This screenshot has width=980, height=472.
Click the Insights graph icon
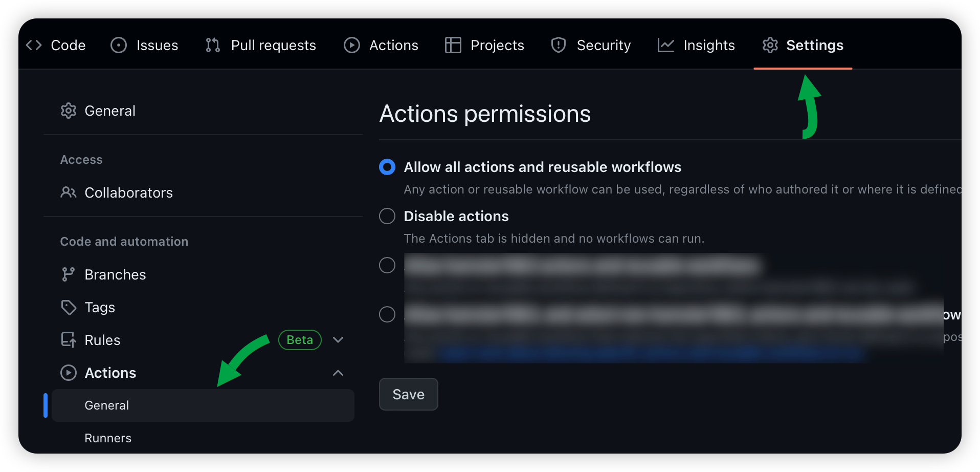coord(665,45)
